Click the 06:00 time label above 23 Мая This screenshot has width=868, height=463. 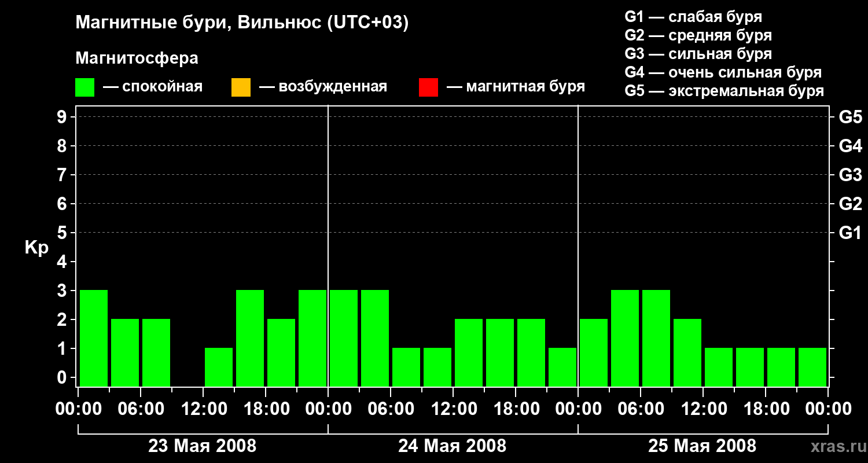pos(141,409)
